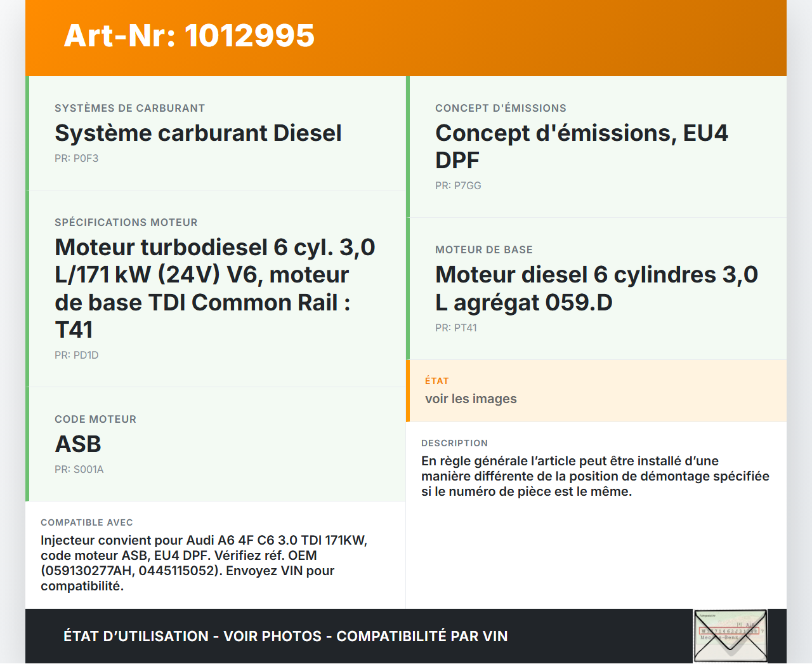Screen dimensions: 812x664
Task: Click the PR: PT41 code
Action: [x=455, y=328]
